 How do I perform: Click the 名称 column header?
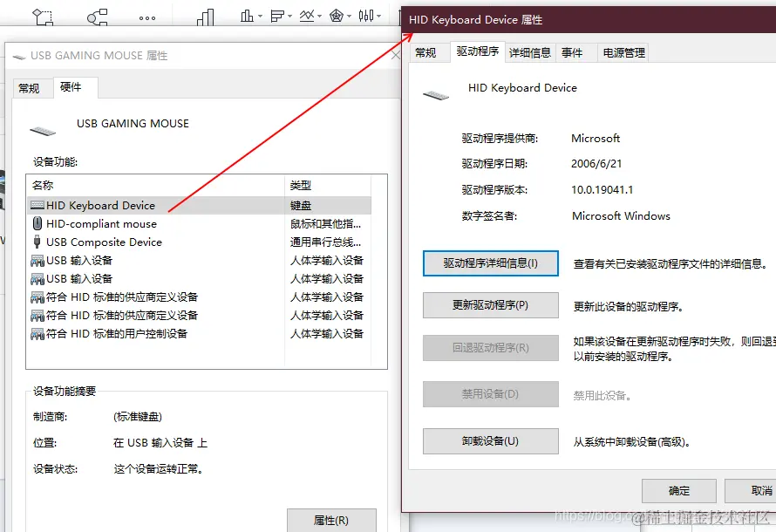156,186
